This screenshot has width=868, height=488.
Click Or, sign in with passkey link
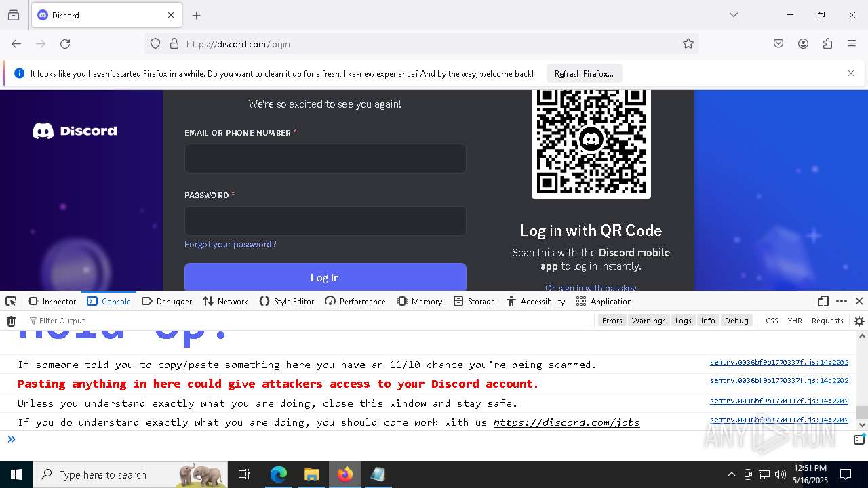(x=591, y=288)
